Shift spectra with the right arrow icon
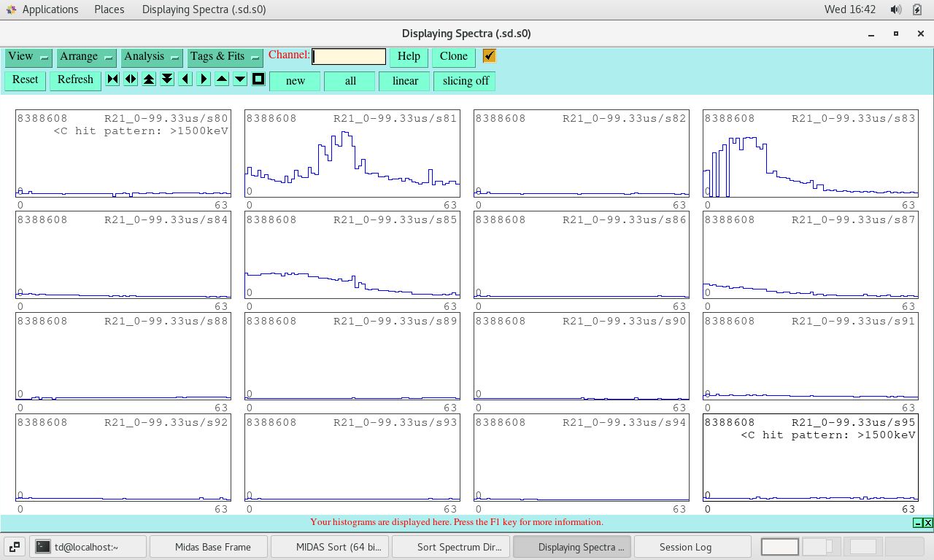934x560 pixels. (204, 79)
